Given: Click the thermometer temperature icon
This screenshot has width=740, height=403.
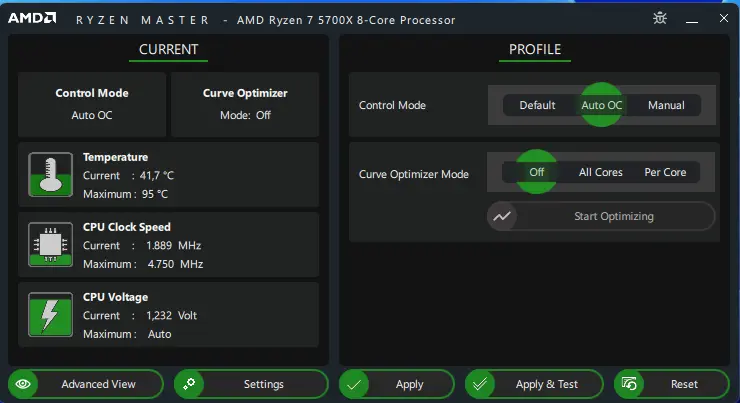Looking at the screenshot, I should point(50,174).
